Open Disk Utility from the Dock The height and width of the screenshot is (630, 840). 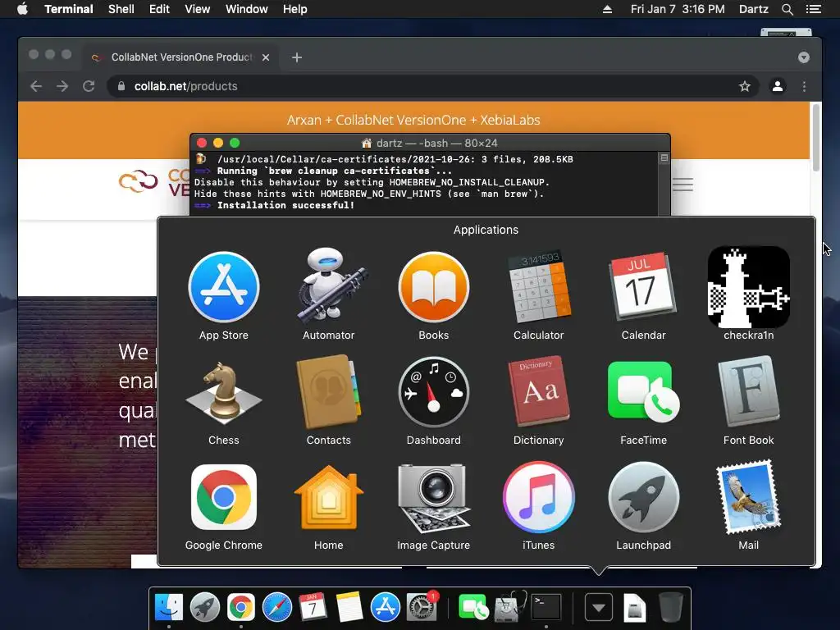[x=509, y=608]
